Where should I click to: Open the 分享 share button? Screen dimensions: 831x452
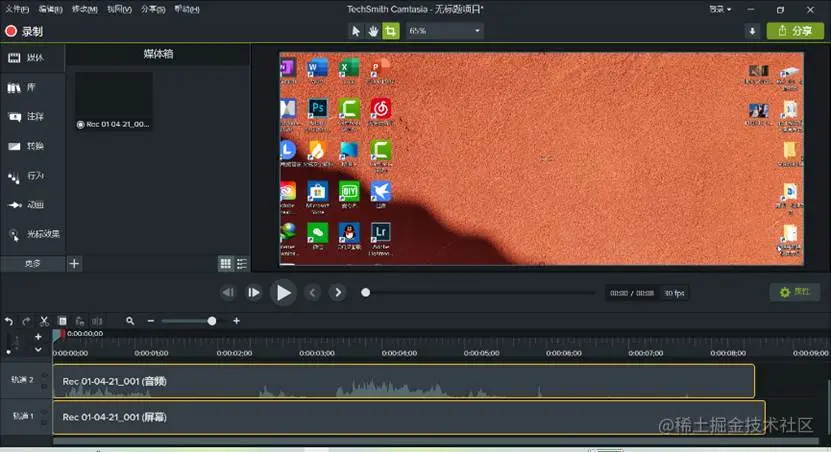coord(795,31)
